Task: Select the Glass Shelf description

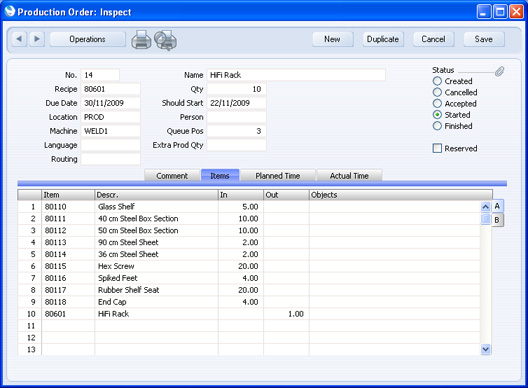Action: [156, 206]
